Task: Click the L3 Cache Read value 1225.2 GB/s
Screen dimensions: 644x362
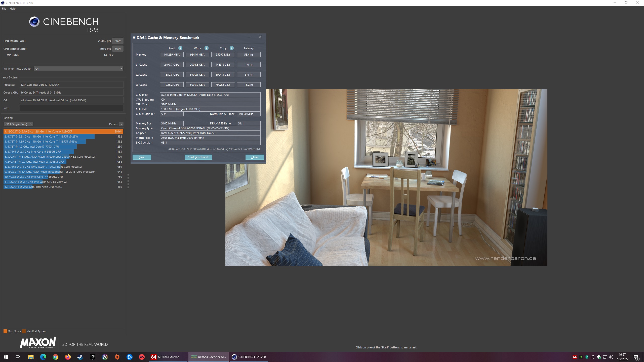Action: (172, 85)
